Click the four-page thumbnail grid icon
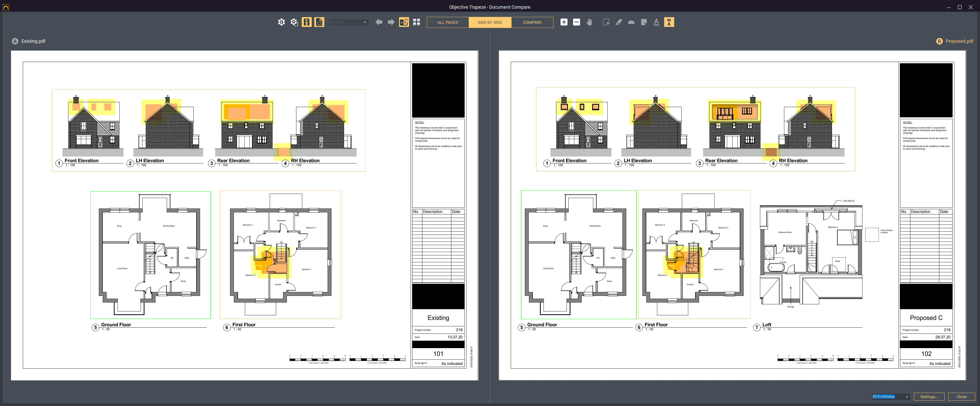 pos(416,22)
